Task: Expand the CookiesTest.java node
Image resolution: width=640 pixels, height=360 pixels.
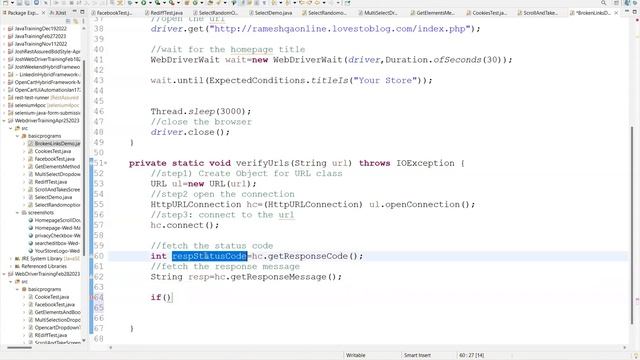Action: (x=24, y=151)
